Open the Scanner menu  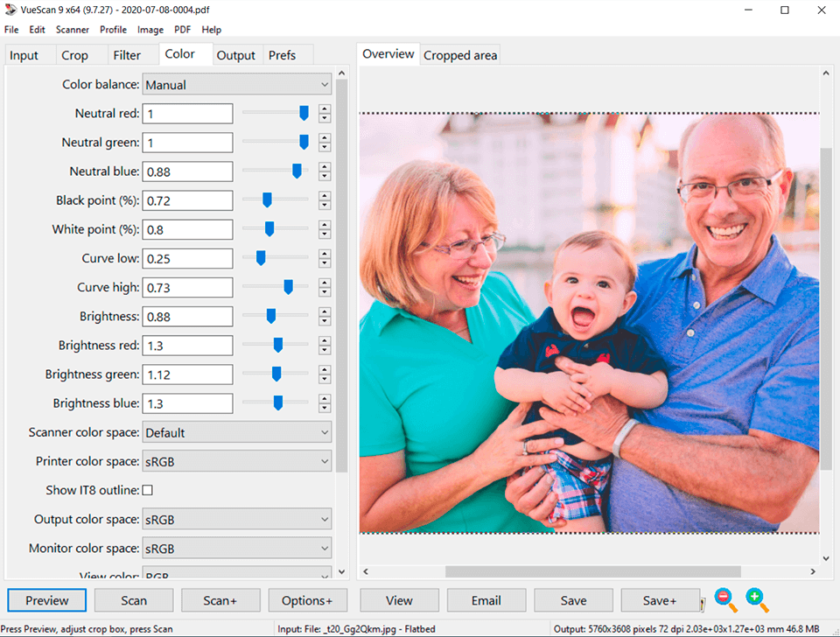(x=73, y=29)
